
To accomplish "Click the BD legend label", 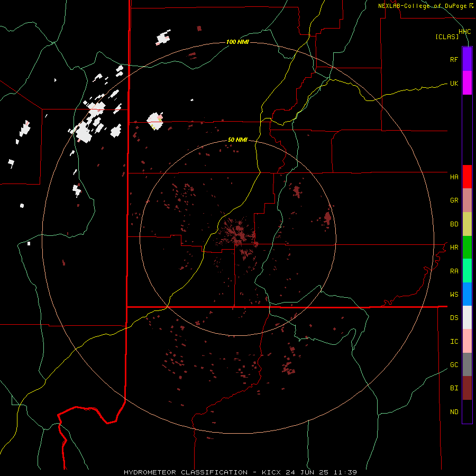I will click(454, 224).
